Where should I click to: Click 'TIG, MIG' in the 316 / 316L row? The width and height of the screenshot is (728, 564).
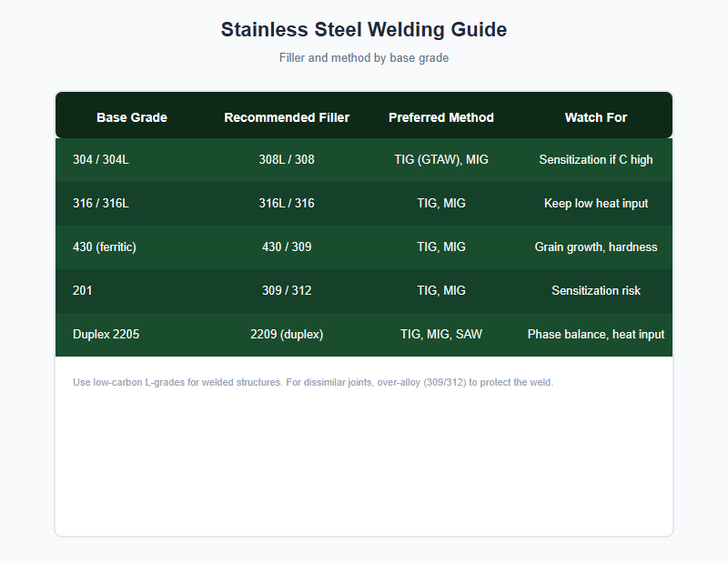point(441,204)
